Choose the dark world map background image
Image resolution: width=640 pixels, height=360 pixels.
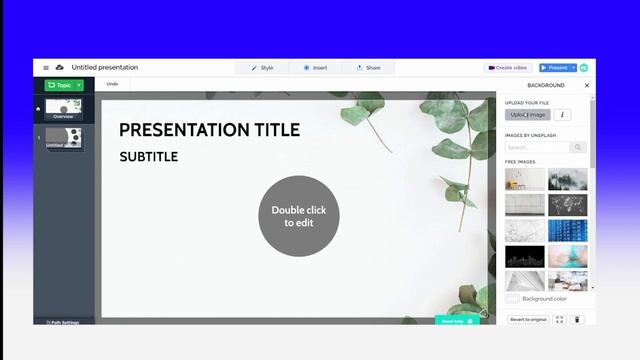click(568, 205)
